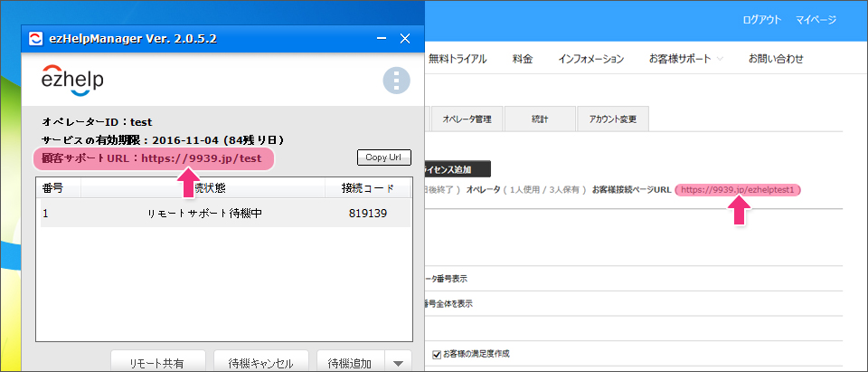This screenshot has height=372, width=868.
Task: Click connection code 819139
Action: click(x=368, y=214)
